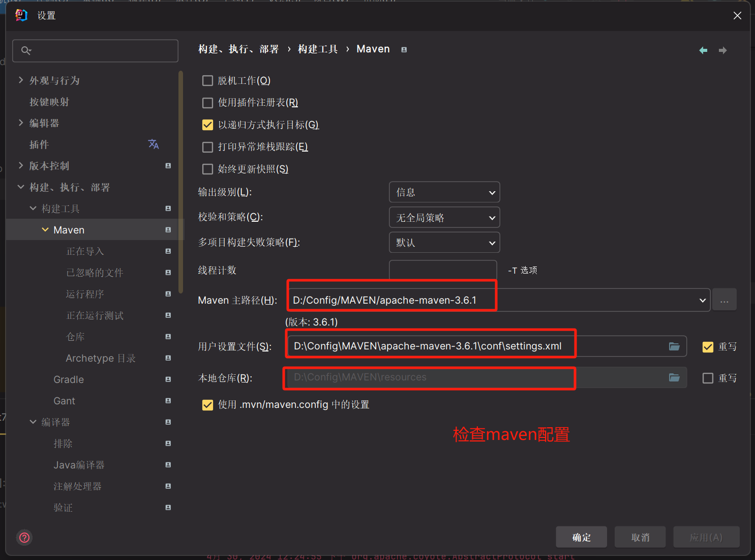
Task: Click the search magnifier icon in settings search
Action: (x=26, y=50)
